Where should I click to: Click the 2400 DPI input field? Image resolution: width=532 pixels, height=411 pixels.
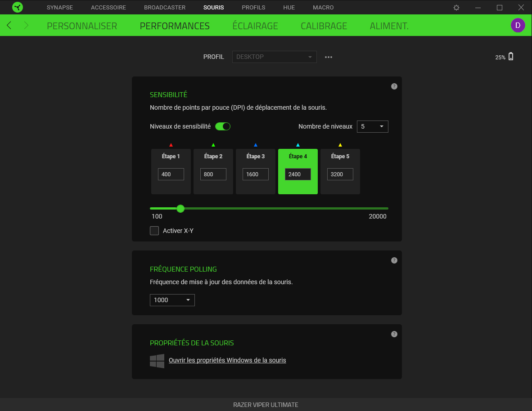coord(298,174)
